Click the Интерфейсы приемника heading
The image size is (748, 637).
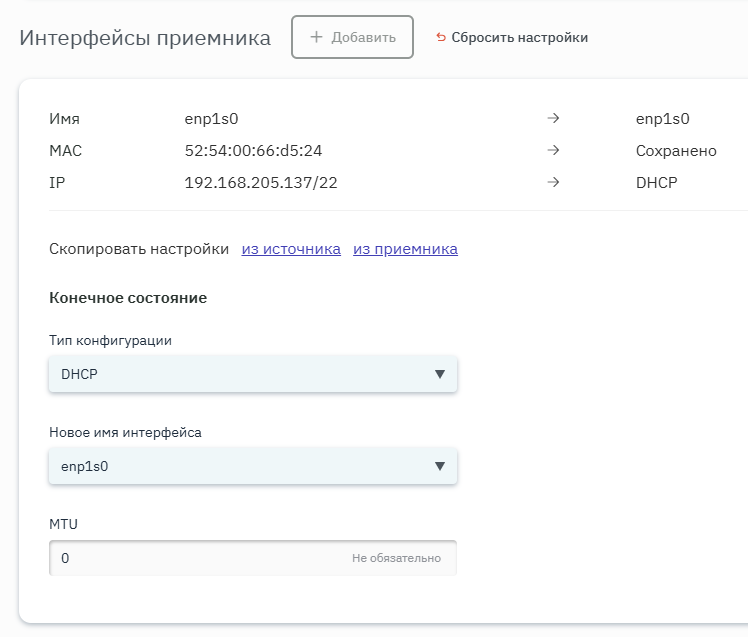click(145, 38)
